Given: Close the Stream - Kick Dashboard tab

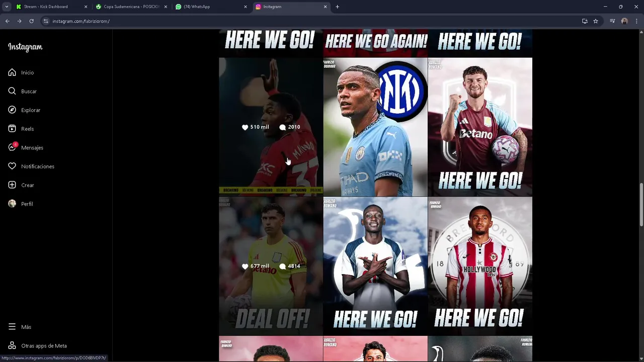Looking at the screenshot, I should click(86, 7).
